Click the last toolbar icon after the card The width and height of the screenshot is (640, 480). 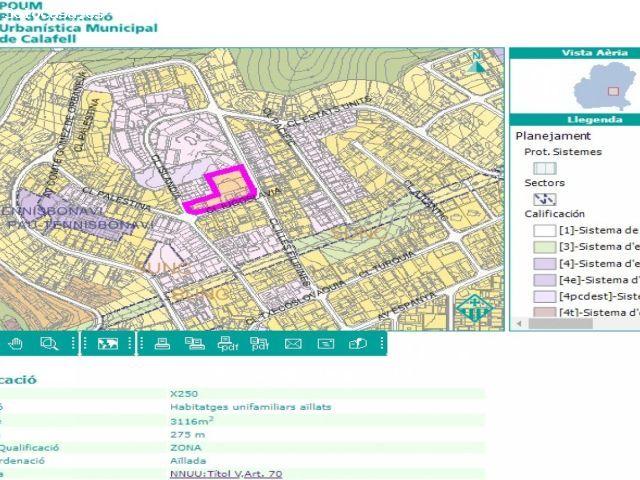357,344
